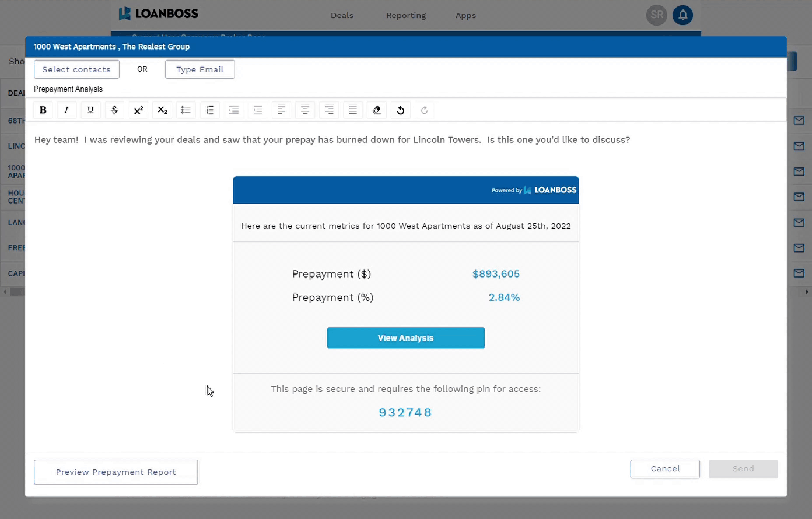
Task: Click the Select contacts button
Action: click(x=76, y=69)
